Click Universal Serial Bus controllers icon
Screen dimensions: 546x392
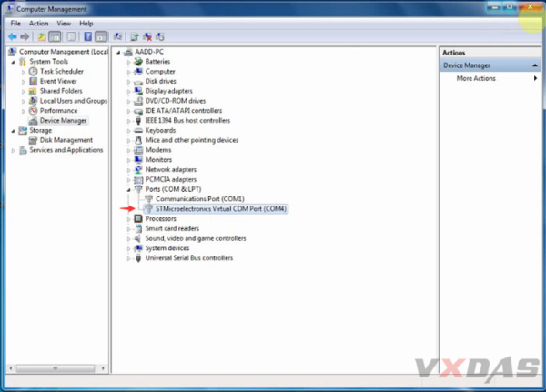[x=138, y=258]
